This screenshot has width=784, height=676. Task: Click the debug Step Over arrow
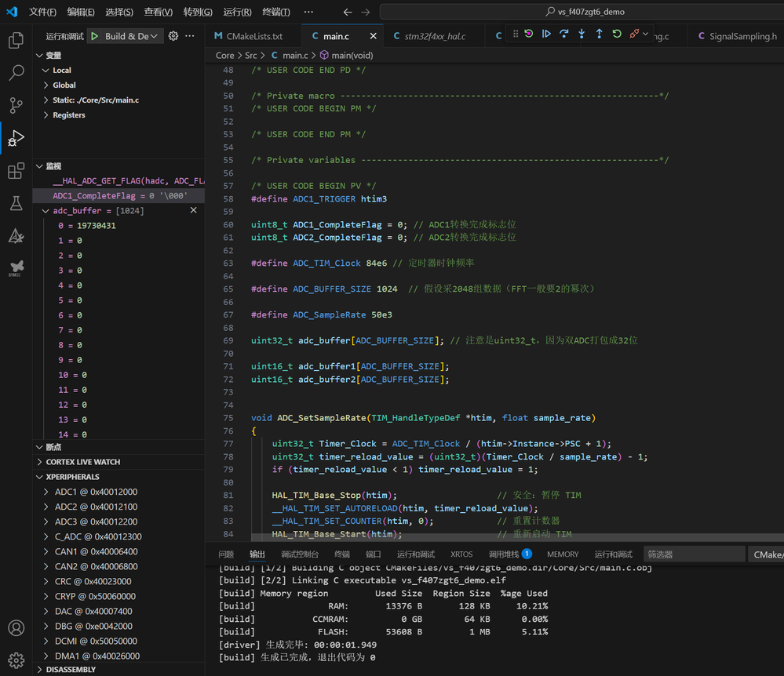pos(563,35)
